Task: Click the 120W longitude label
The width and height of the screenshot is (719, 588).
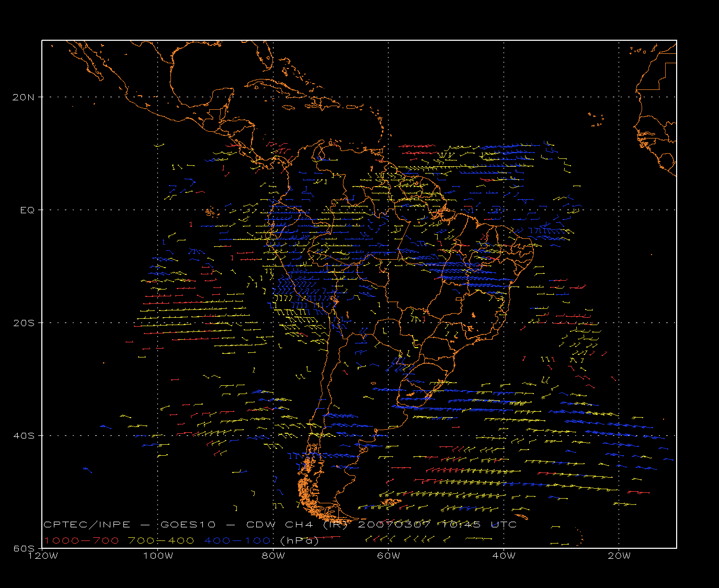Action: (x=42, y=556)
